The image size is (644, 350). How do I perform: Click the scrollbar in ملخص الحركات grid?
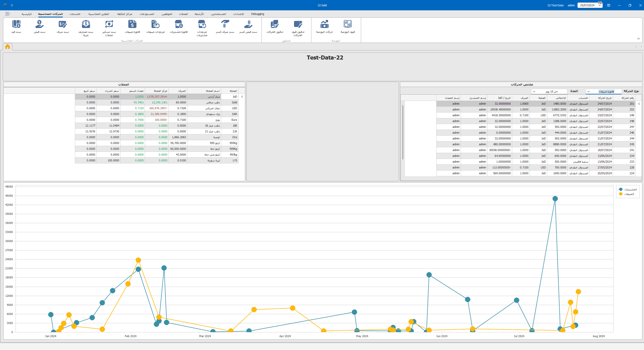point(403,132)
